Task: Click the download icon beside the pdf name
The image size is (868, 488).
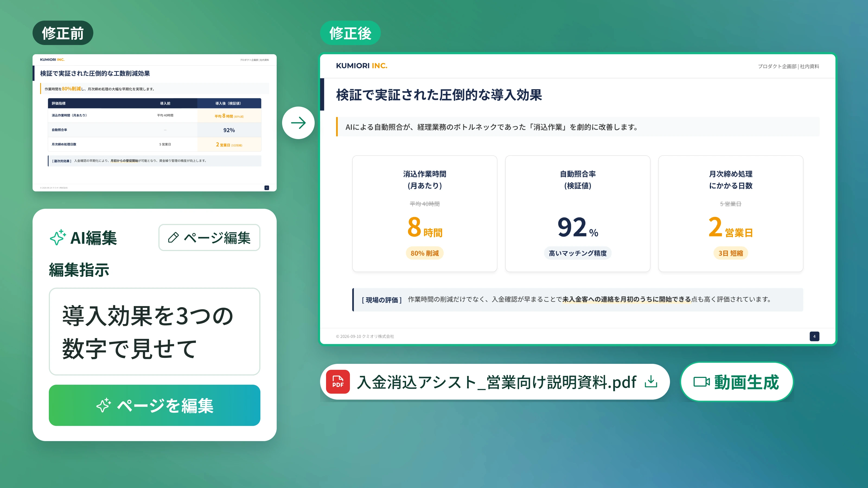Action: tap(651, 381)
